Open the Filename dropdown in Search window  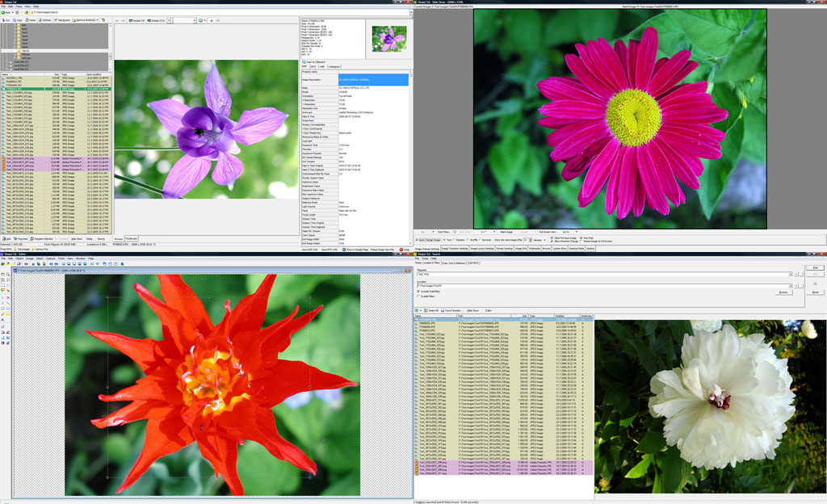click(791, 274)
